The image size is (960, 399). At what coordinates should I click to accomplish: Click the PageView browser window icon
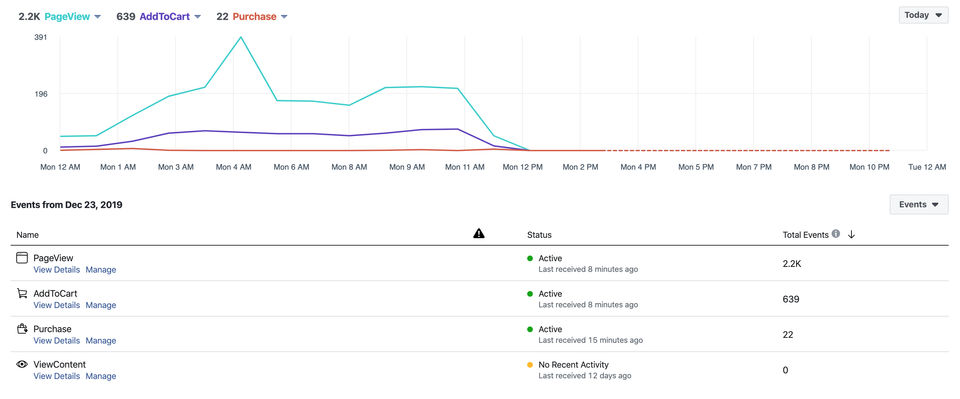pos(22,258)
